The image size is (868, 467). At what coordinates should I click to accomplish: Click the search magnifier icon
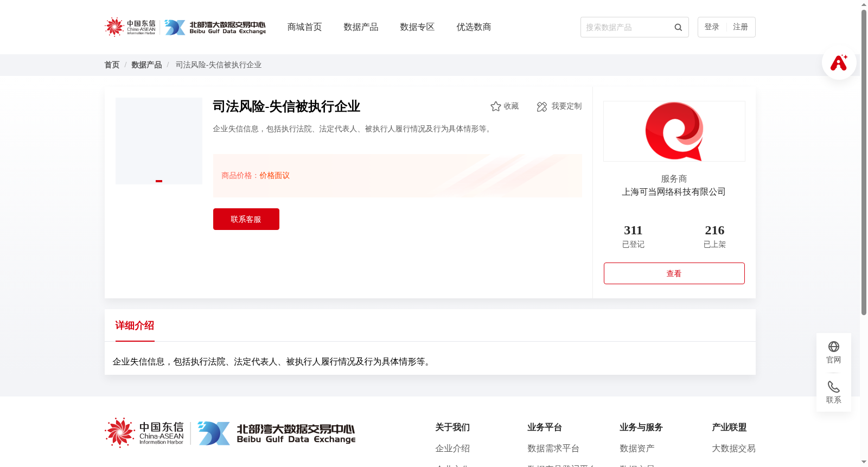tap(678, 27)
